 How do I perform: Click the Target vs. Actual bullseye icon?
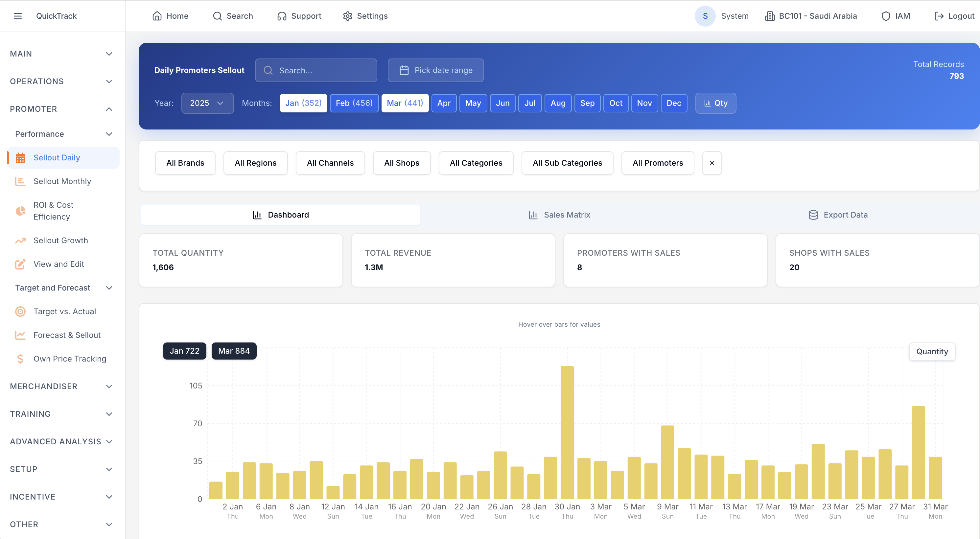[x=20, y=312]
